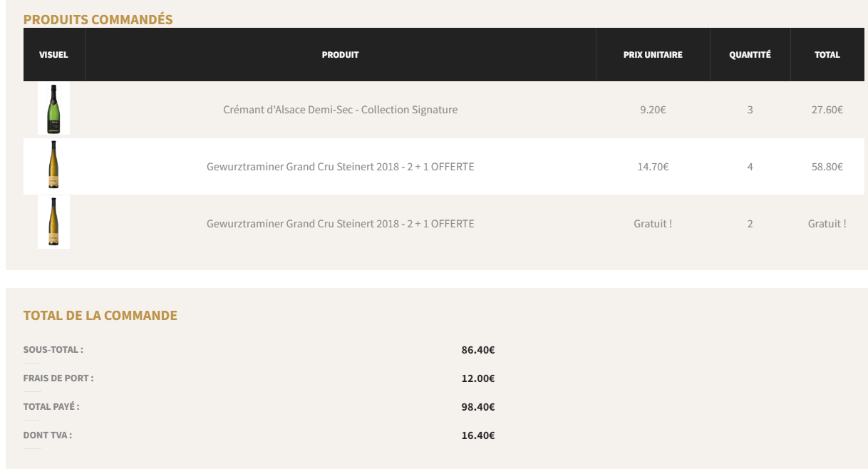Click the TOTAL column header in the table
This screenshot has height=469, width=868.
coord(827,55)
